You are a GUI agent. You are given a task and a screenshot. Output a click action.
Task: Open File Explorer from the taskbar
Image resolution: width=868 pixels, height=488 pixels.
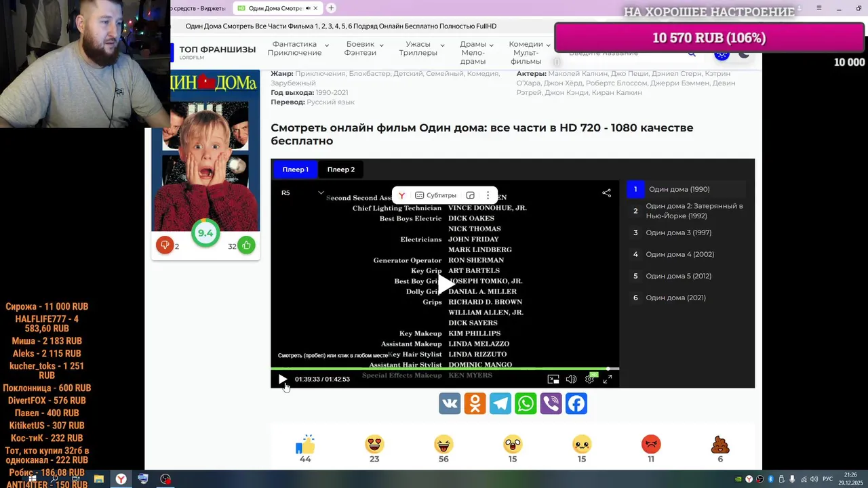[99, 479]
